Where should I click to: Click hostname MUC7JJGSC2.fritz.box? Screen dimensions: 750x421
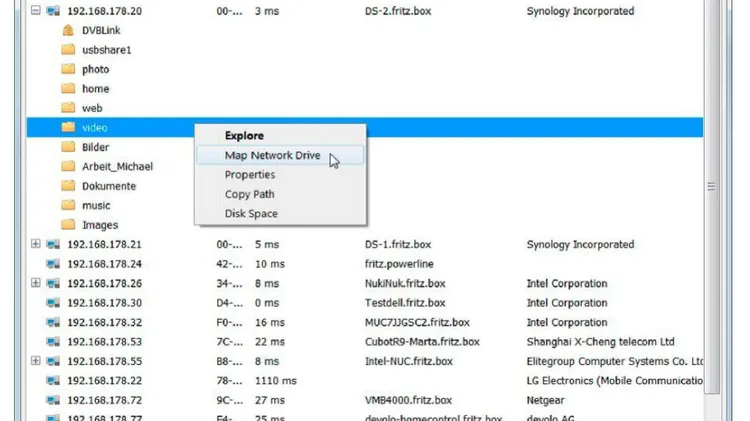[417, 322]
